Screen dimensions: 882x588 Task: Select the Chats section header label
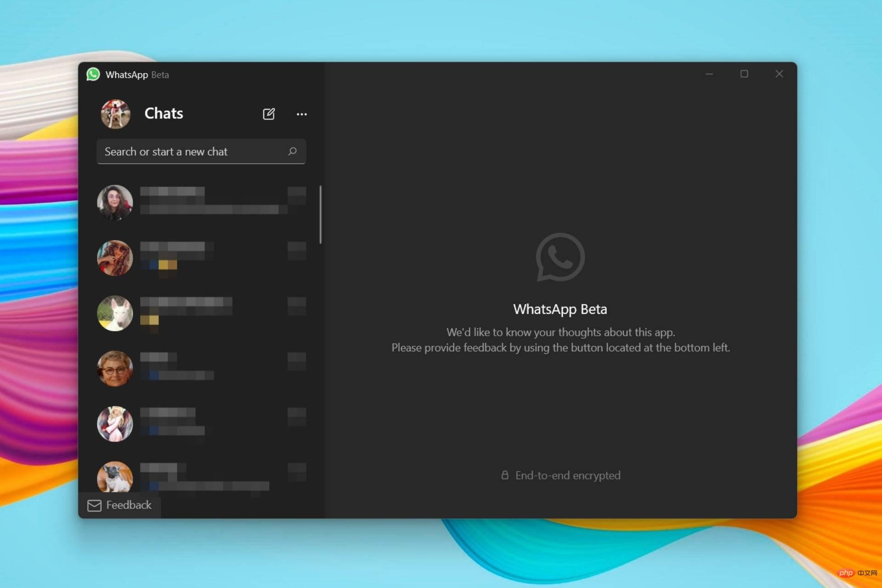(x=163, y=113)
